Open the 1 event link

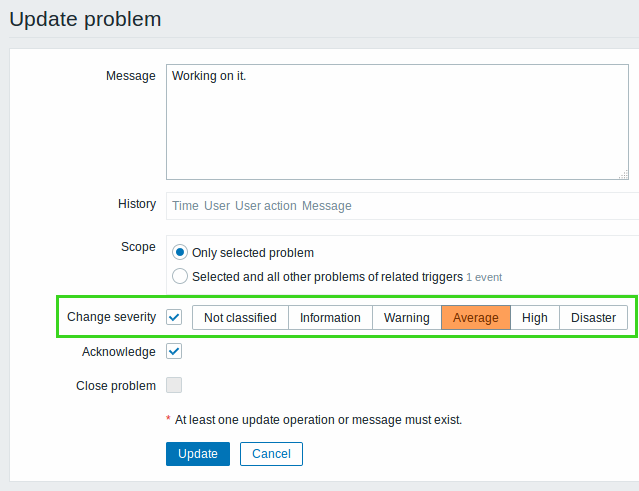(x=484, y=277)
